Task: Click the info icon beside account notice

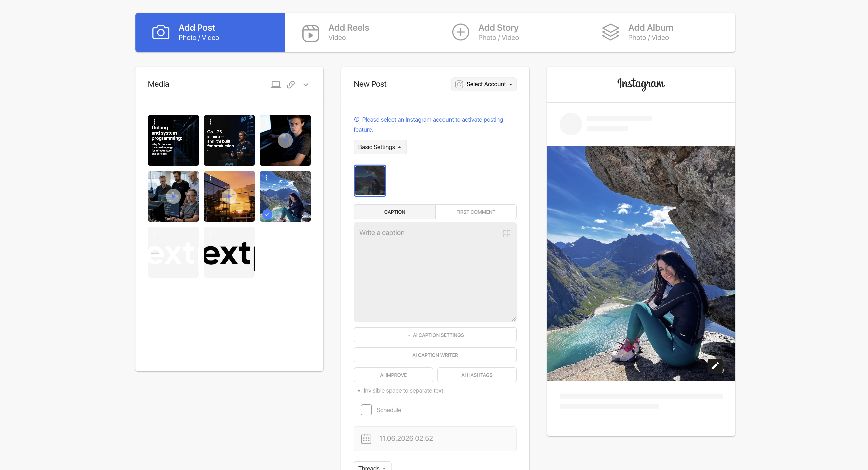Action: pos(357,120)
